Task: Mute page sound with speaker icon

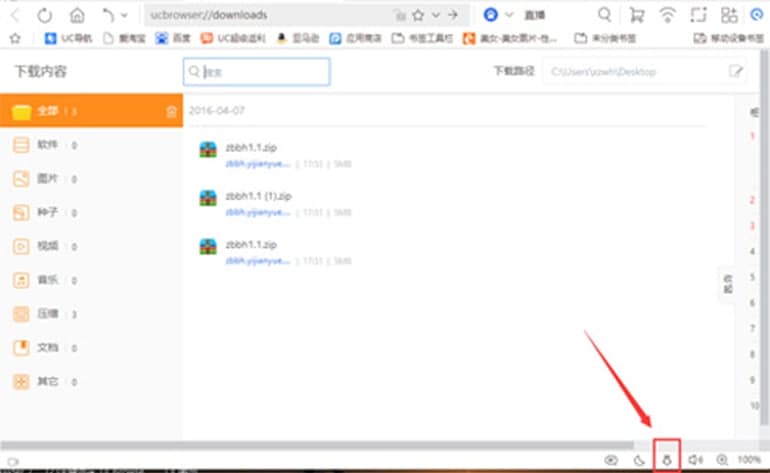Action: (x=695, y=460)
